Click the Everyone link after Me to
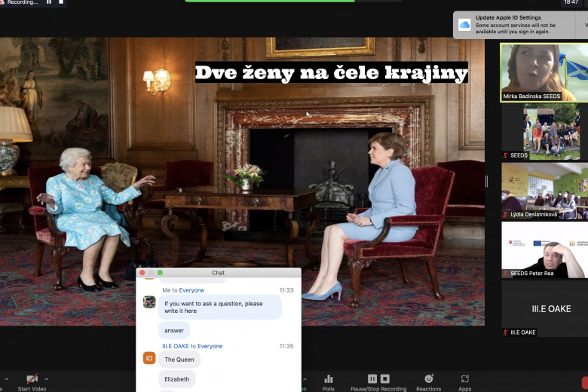This screenshot has width=588, height=392. [x=191, y=290]
